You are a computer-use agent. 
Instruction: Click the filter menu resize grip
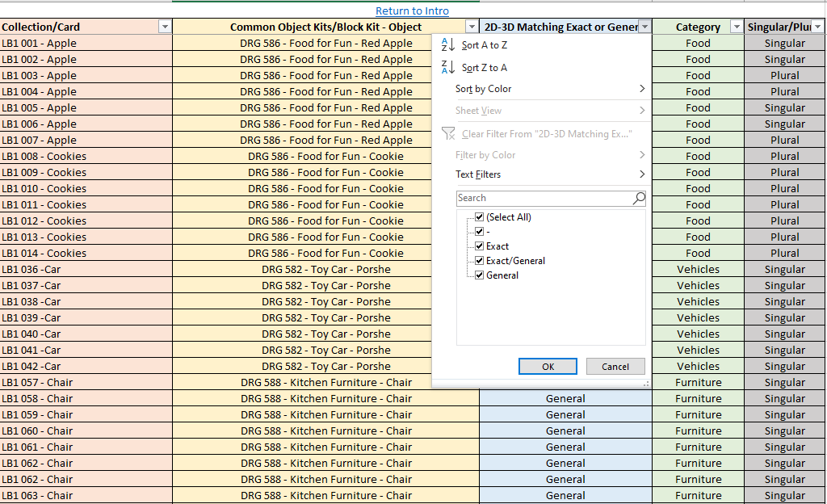pyautogui.click(x=645, y=384)
